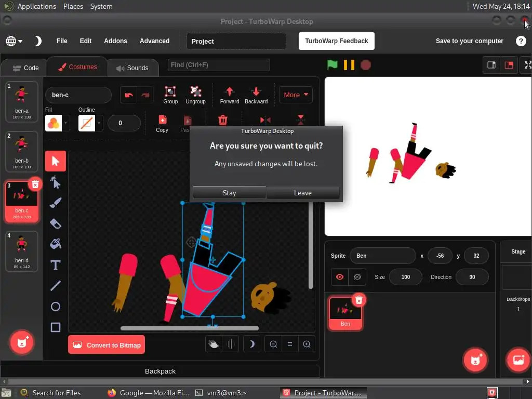Screen dimensions: 532x399
Task: Click the pause button
Action: click(x=349, y=65)
